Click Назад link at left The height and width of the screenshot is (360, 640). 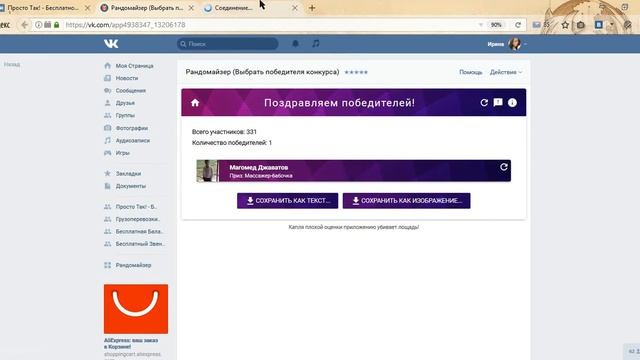click(x=12, y=64)
